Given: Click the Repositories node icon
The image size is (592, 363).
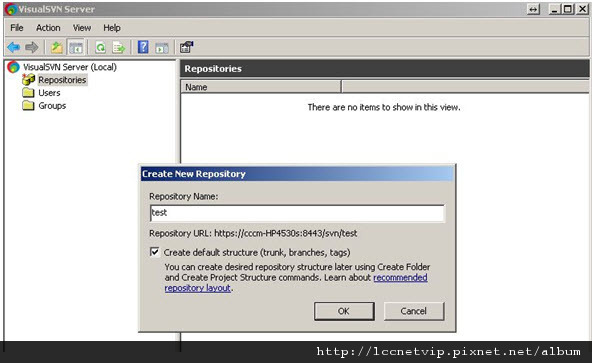Looking at the screenshot, I should tap(28, 80).
